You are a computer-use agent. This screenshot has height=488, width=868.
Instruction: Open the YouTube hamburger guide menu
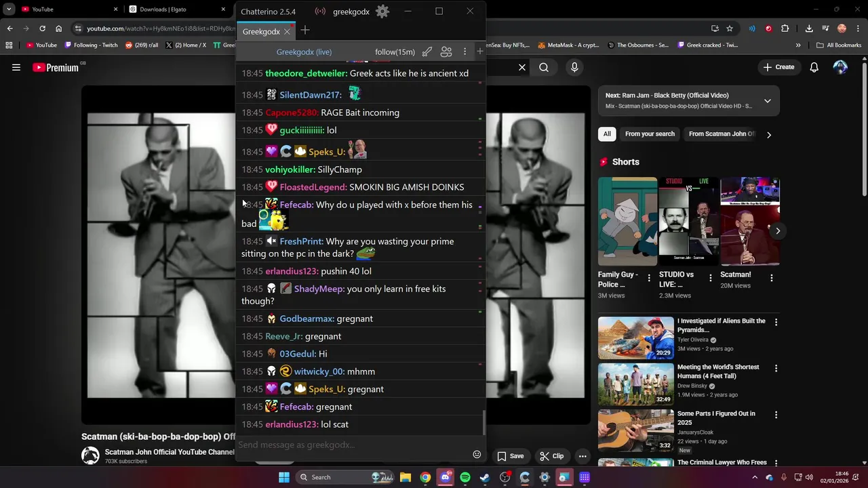click(x=16, y=67)
